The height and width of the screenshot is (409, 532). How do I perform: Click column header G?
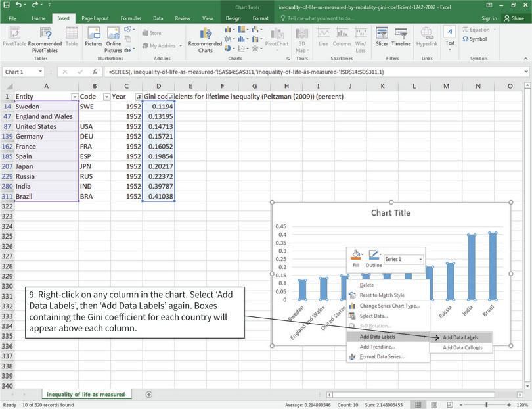click(254, 86)
